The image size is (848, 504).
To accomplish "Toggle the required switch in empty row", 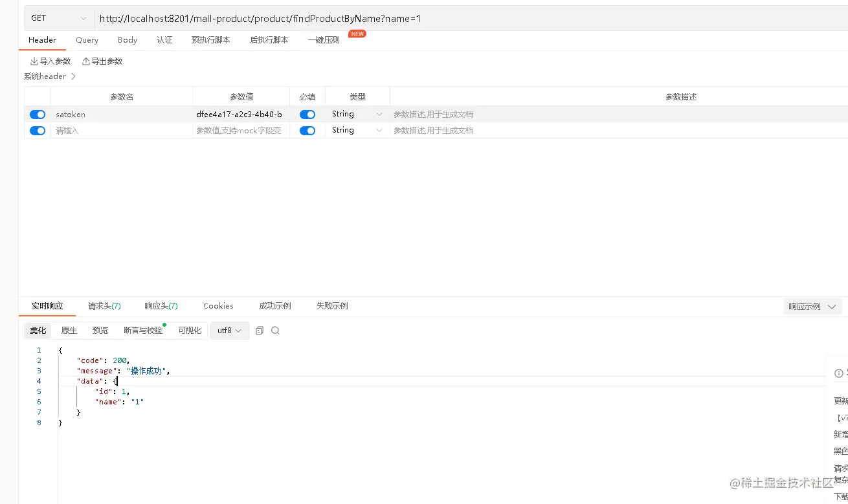I will click(x=307, y=131).
